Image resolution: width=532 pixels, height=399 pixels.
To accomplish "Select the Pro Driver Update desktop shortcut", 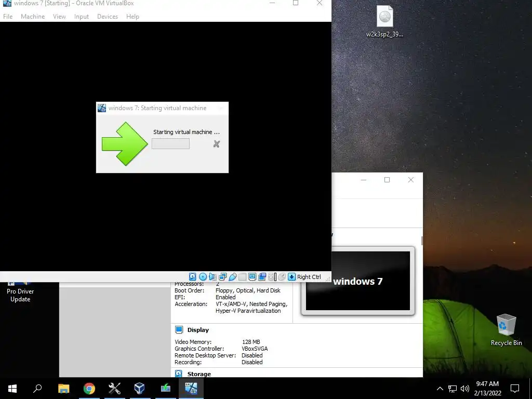I will (x=20, y=292).
